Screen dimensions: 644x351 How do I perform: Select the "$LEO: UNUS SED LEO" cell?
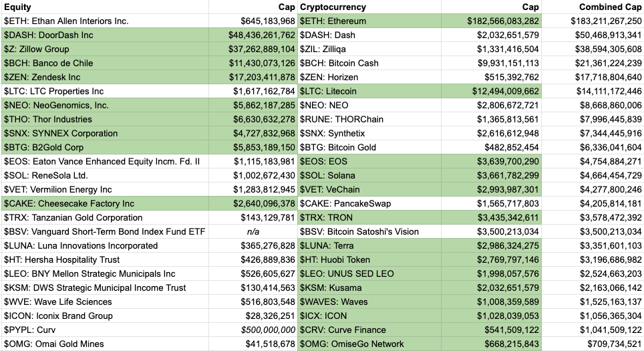coord(369,273)
